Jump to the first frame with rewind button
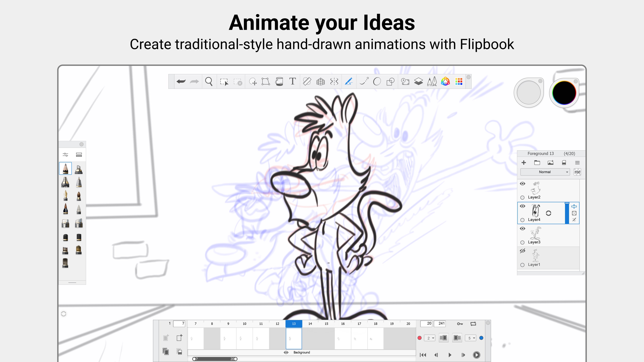 423,355
